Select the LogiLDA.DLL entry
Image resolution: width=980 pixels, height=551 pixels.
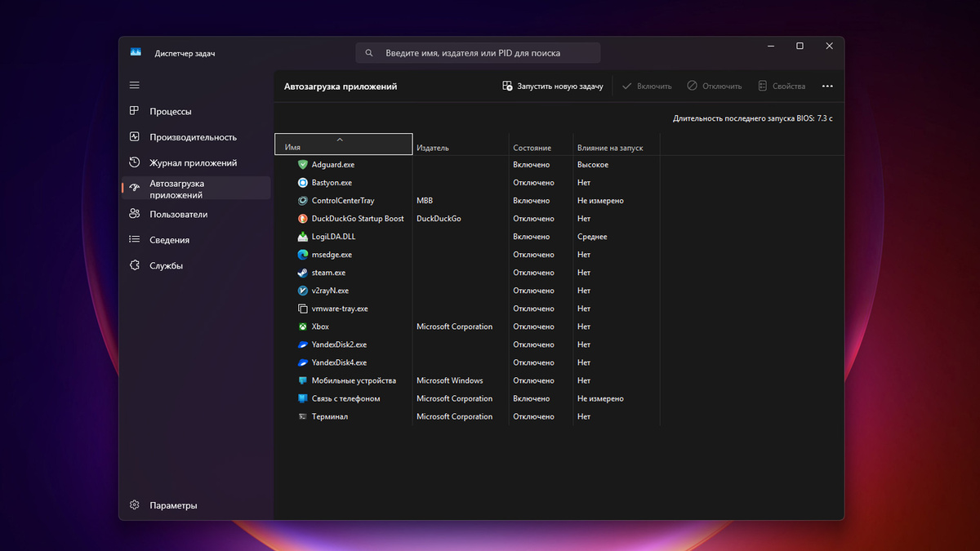click(x=333, y=237)
